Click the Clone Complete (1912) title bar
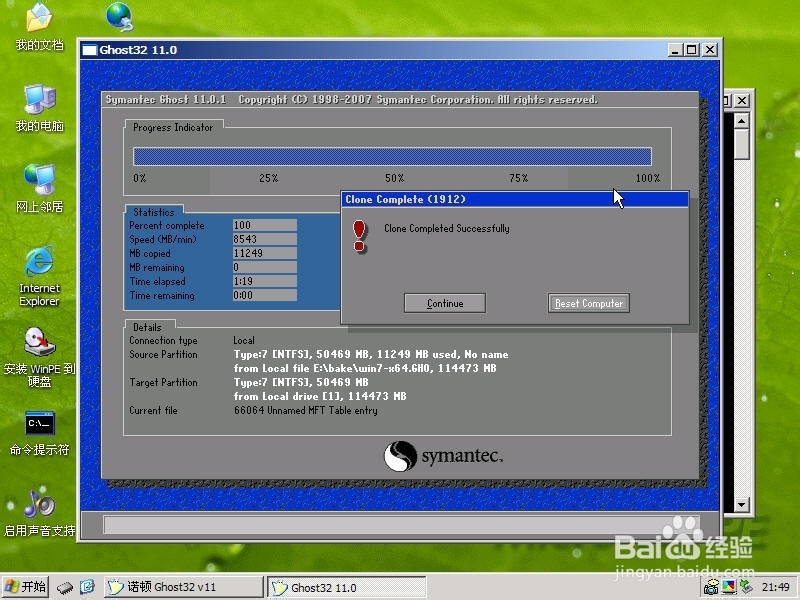Viewport: 800px width, 600px height. [x=514, y=199]
